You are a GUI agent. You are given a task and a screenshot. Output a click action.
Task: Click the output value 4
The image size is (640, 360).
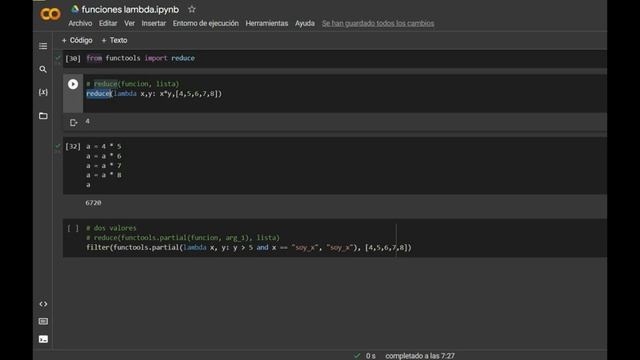[87, 121]
